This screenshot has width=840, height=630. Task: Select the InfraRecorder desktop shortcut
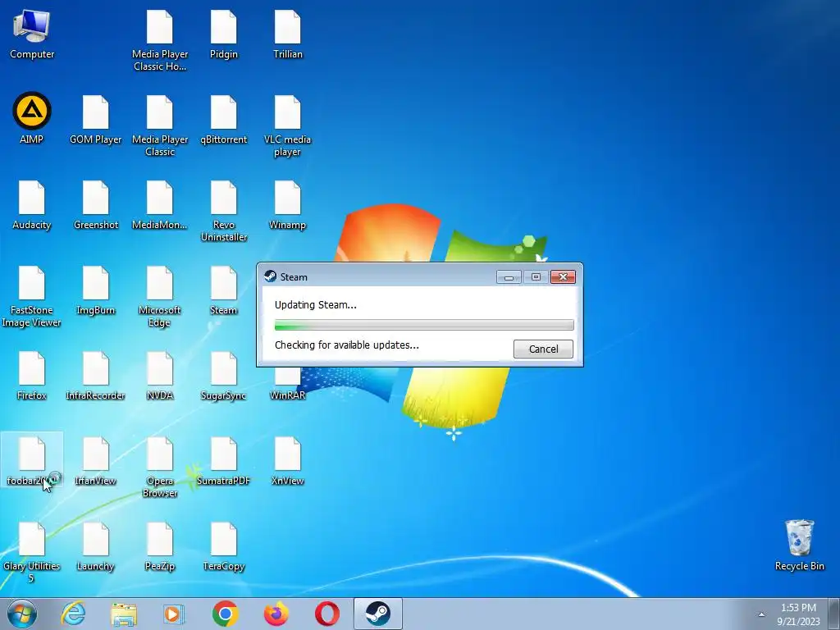[96, 376]
